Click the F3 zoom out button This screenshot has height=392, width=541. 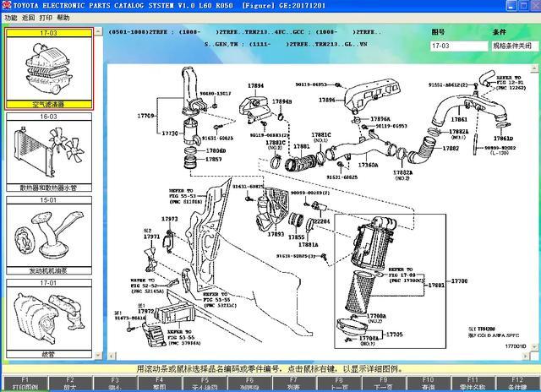point(115,384)
